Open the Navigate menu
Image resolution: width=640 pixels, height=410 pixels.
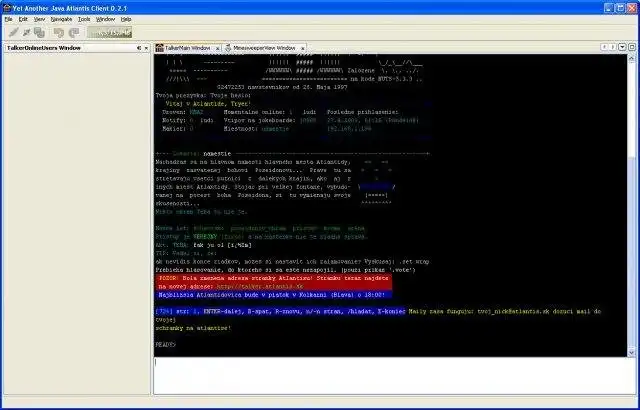coord(61,19)
